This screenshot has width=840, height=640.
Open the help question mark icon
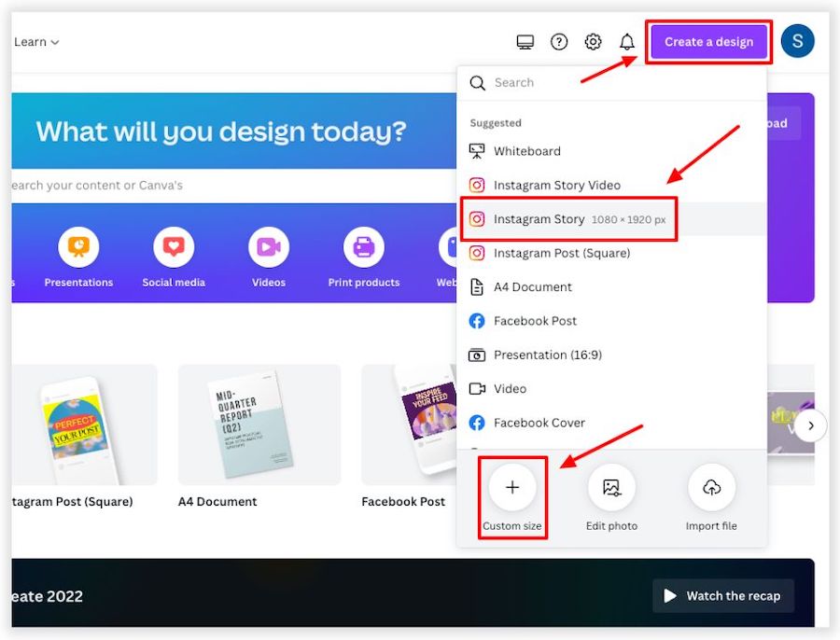(559, 42)
